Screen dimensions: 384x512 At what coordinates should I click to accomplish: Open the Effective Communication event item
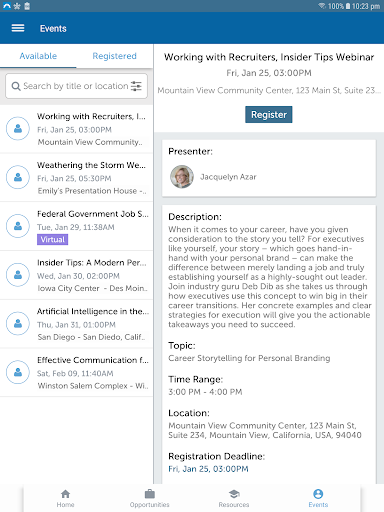coord(76,373)
